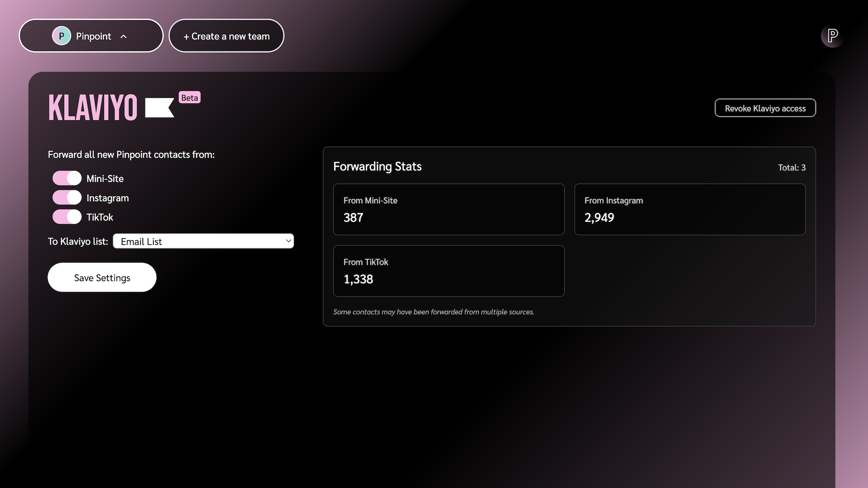Click the Instagram toggle label
This screenshot has height=488, width=868.
(108, 198)
